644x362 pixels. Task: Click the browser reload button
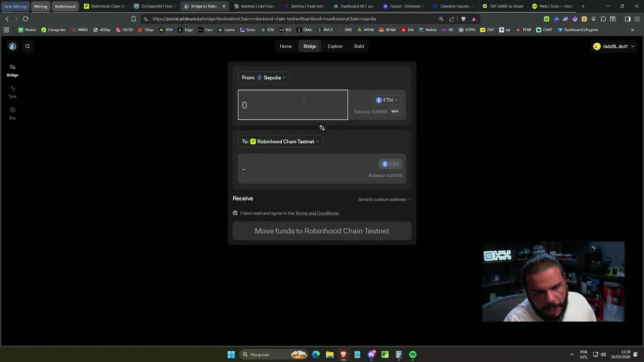(x=26, y=19)
